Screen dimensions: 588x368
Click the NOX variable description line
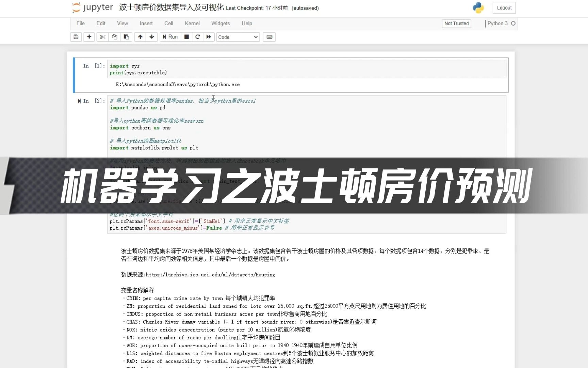pos(216,330)
